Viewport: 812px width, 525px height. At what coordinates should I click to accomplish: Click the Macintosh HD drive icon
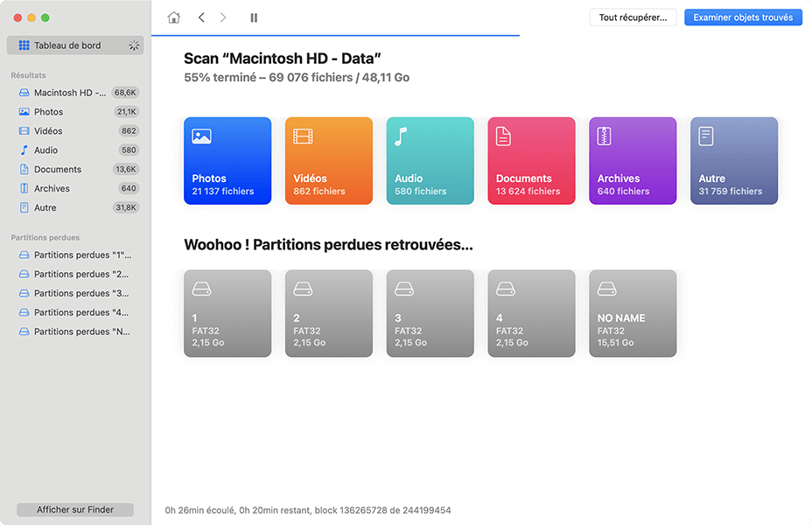click(x=24, y=93)
